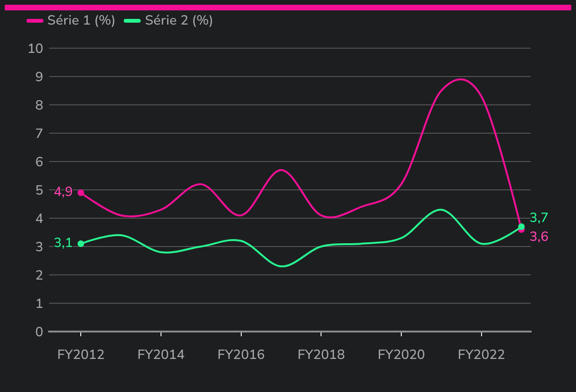Select the pink data point at FY2012
576x392 pixels.
point(81,193)
